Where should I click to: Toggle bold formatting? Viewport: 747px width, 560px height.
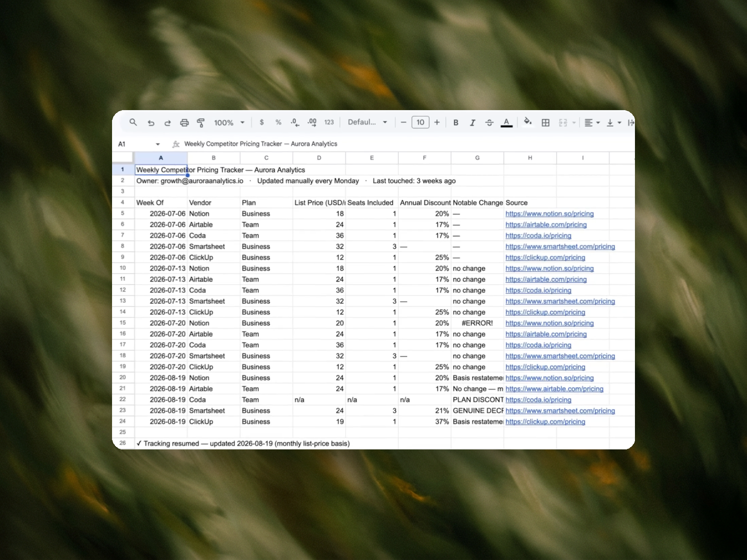[x=456, y=123]
